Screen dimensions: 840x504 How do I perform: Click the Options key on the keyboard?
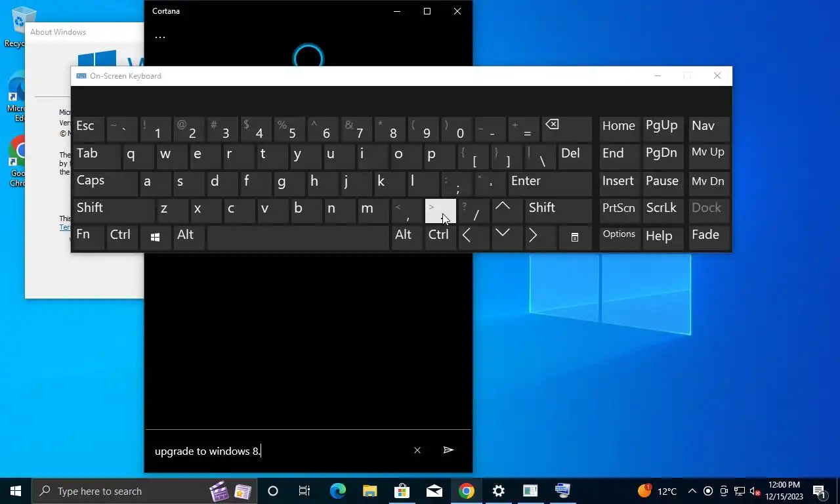pyautogui.click(x=619, y=238)
